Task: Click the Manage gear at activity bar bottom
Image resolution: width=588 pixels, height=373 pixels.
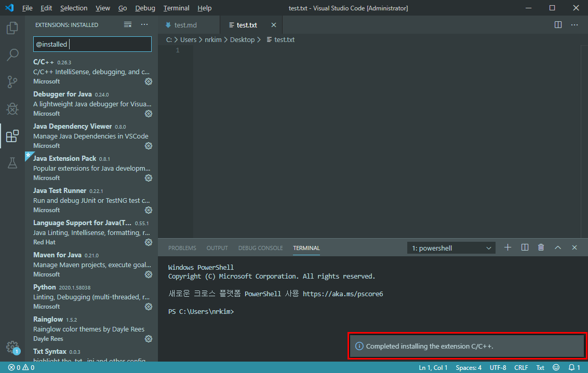Action: coord(12,347)
